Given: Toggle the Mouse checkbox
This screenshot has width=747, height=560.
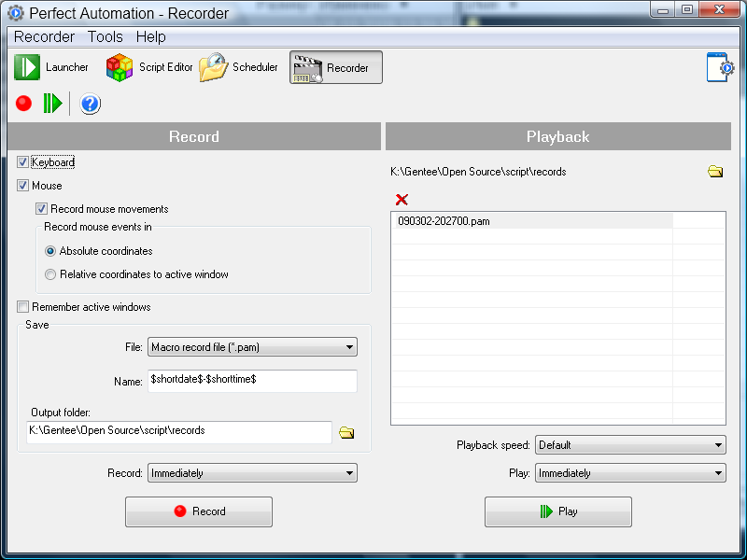Looking at the screenshot, I should [x=22, y=185].
